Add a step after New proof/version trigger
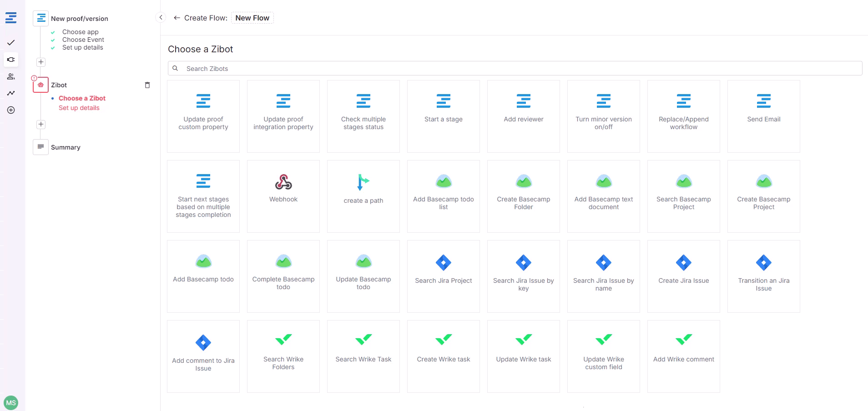The width and height of the screenshot is (868, 411). (41, 62)
